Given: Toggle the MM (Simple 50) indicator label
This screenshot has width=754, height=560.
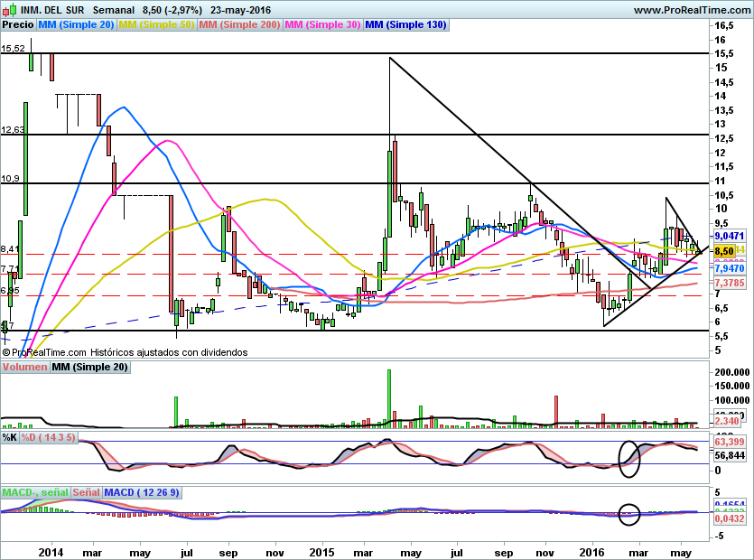Looking at the screenshot, I should tap(156, 25).
